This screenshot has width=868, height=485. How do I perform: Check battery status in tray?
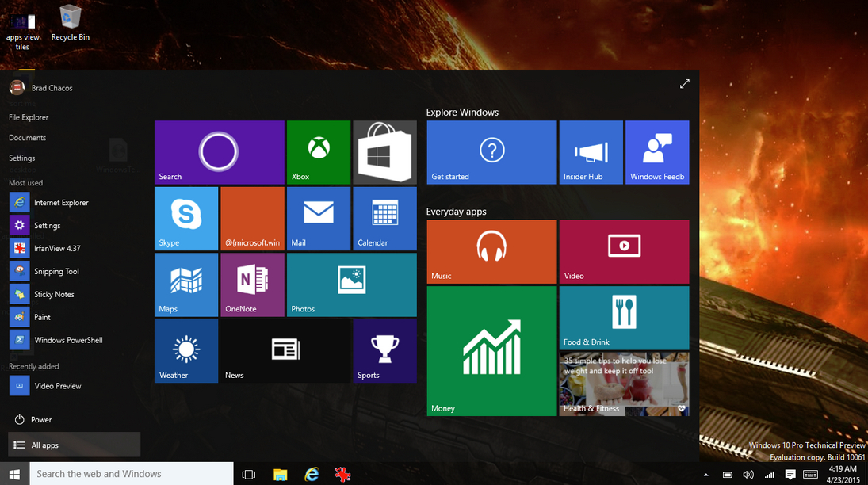[728, 475]
